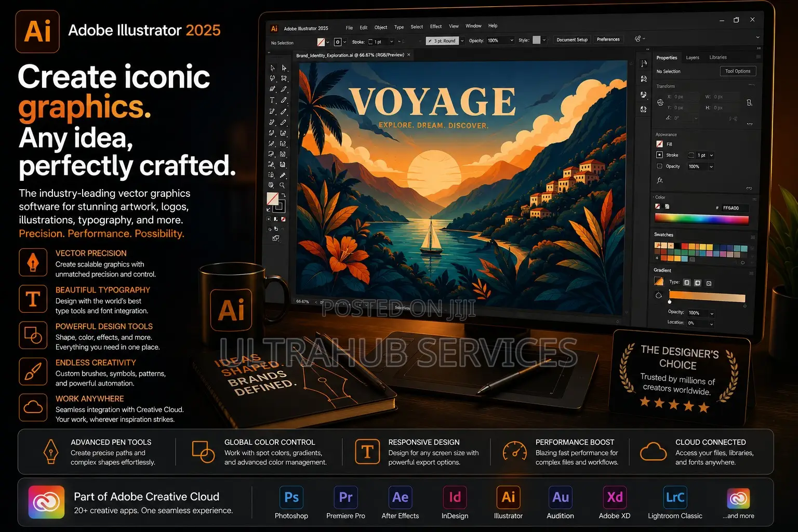The width and height of the screenshot is (798, 532).
Task: Select the radial gradient type button
Action: (x=698, y=283)
